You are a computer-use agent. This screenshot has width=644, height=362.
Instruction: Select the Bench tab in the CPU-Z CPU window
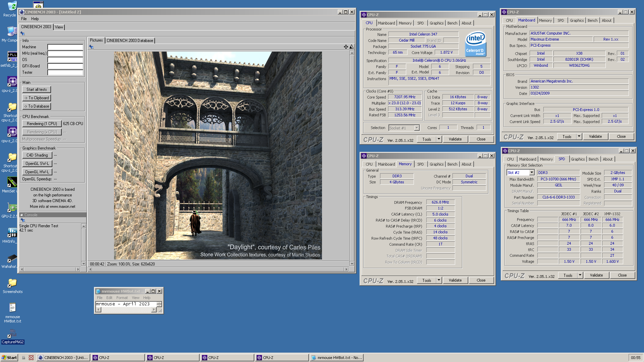(452, 23)
